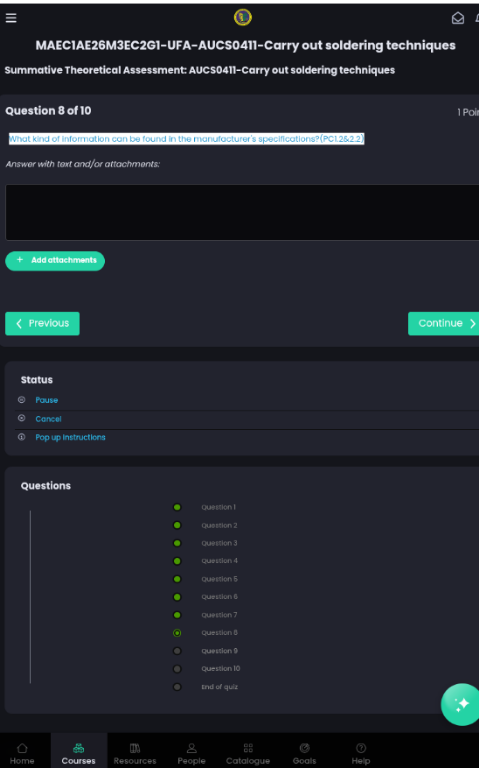Jump to Question 10 label
Screen dimensions: 479x768
point(220,669)
